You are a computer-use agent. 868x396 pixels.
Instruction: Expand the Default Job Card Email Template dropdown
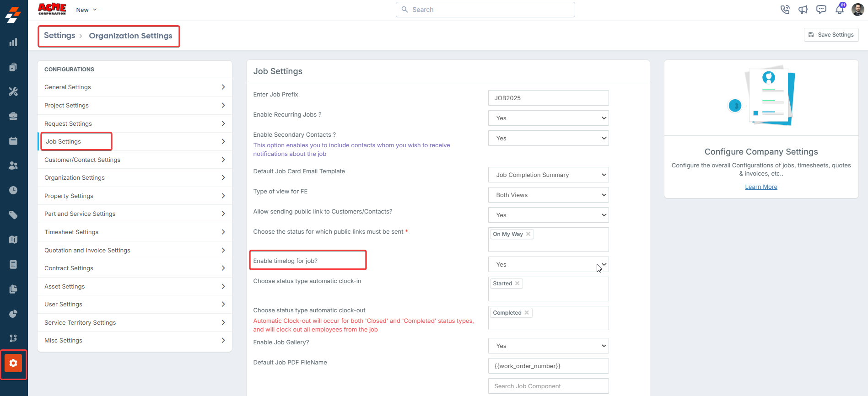pos(548,175)
